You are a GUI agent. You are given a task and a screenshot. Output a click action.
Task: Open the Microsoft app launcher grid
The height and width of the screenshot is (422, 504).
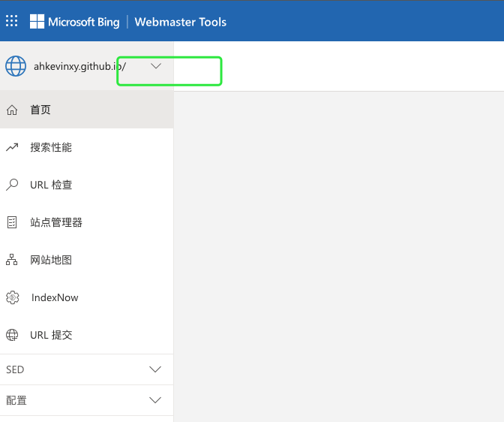(12, 21)
